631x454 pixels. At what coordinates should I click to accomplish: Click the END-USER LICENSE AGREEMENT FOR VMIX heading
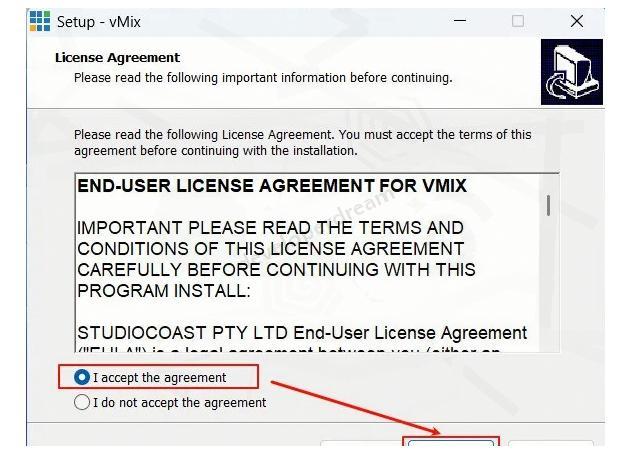click(x=272, y=186)
